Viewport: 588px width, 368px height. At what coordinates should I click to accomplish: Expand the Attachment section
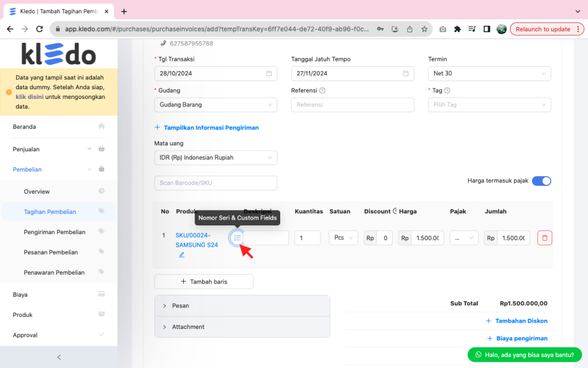tap(242, 327)
